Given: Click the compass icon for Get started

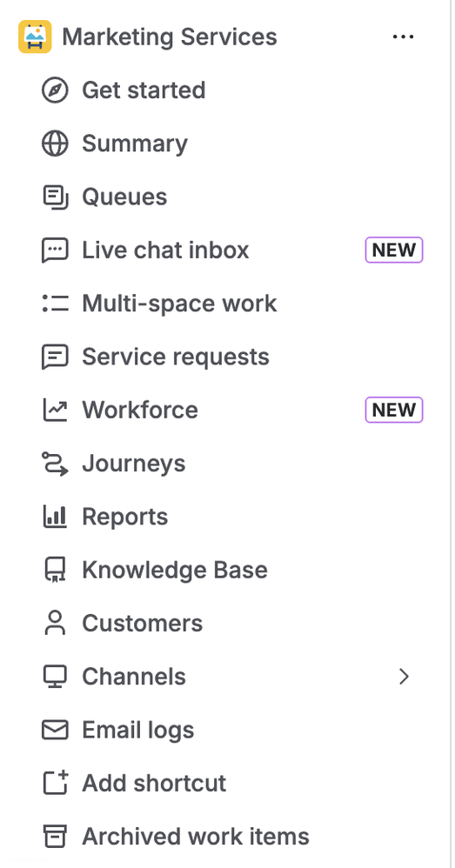Looking at the screenshot, I should pyautogui.click(x=56, y=90).
